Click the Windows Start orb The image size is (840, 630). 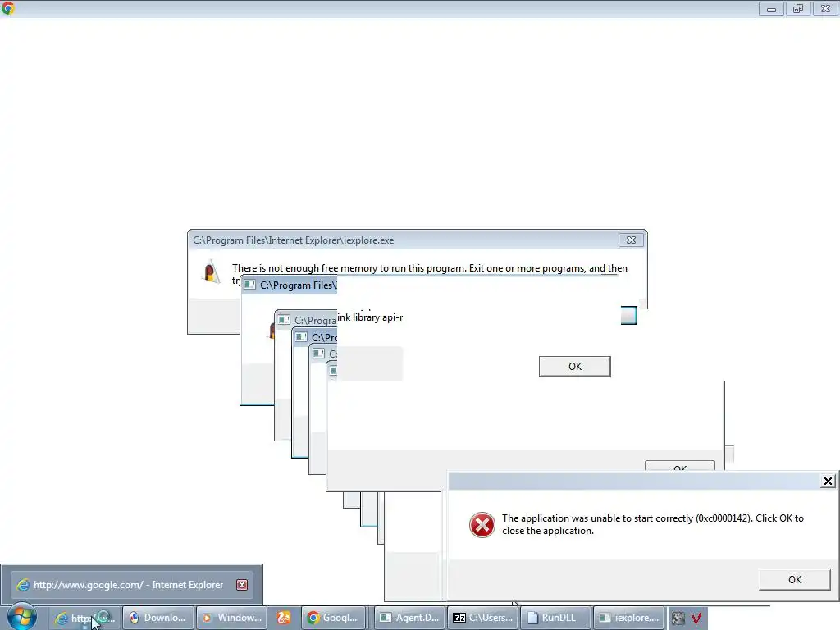(21, 617)
